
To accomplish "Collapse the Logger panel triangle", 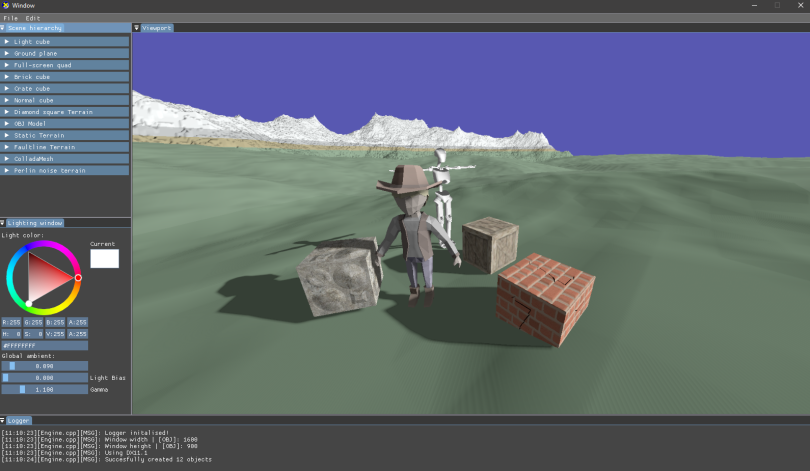I will 3,420.
